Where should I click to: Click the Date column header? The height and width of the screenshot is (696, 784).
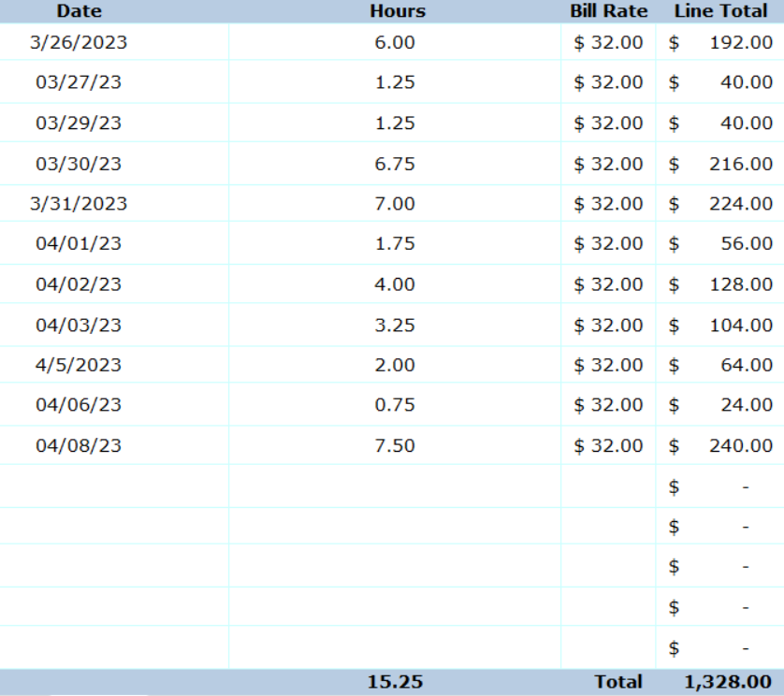[x=80, y=11]
